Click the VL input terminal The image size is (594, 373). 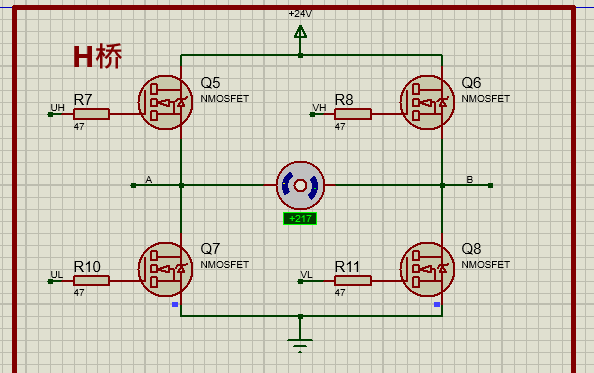300,281
